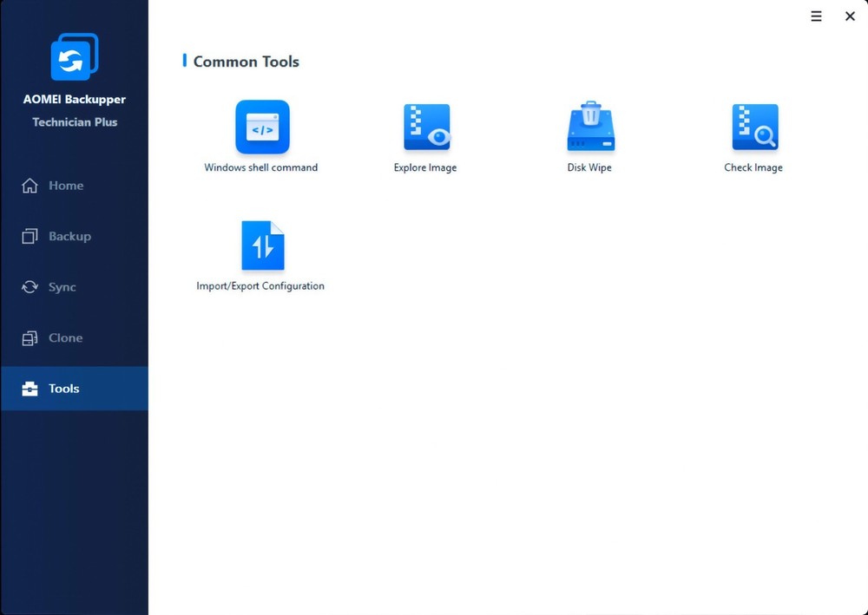Open the Backup section icon
Image resolution: width=868 pixels, height=615 pixels.
coord(30,236)
